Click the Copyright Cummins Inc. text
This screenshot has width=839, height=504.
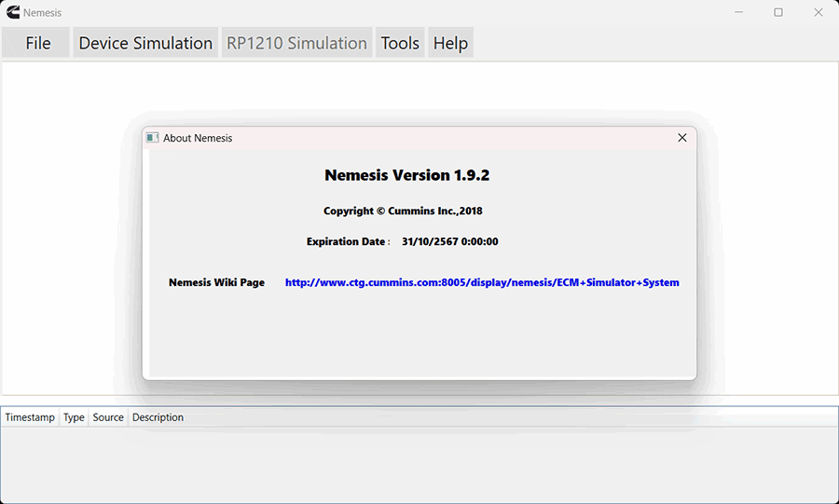[403, 211]
